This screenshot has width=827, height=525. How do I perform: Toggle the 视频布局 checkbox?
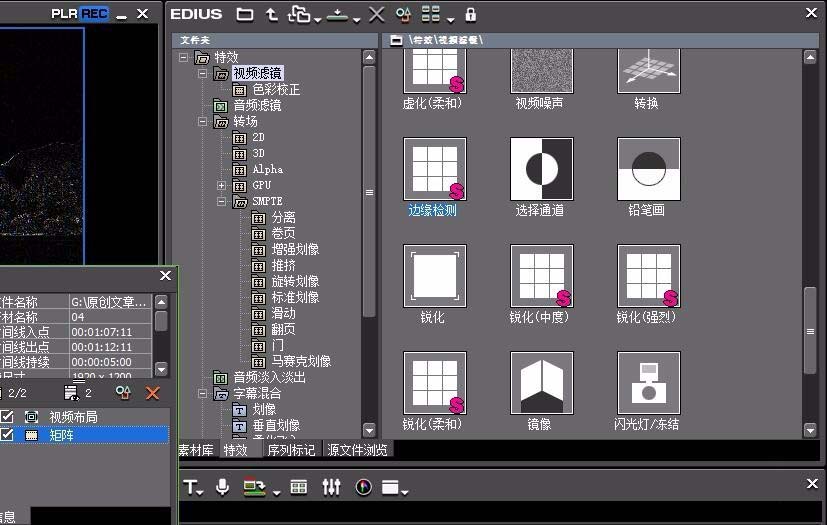(x=7, y=417)
